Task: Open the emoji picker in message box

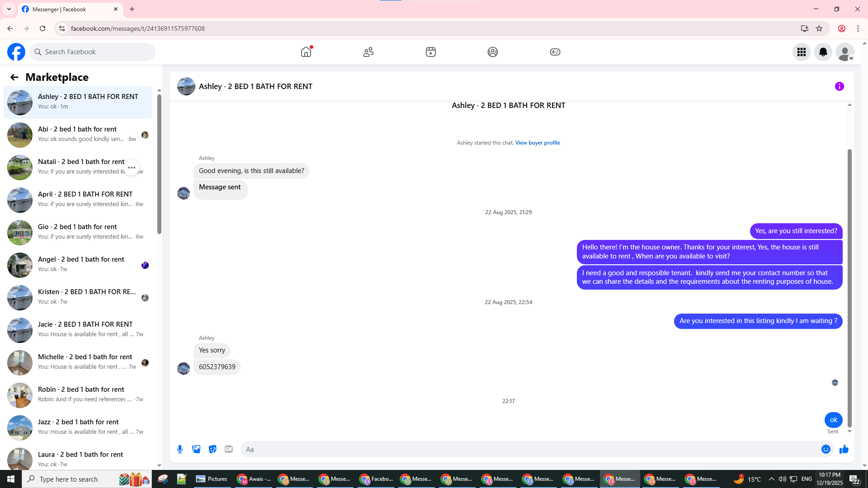Action: click(826, 449)
